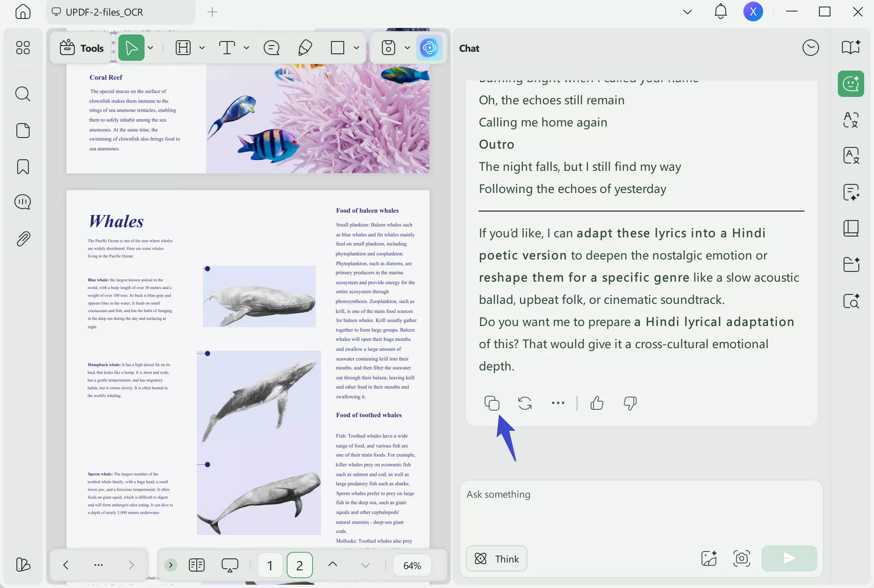Open chat history clock icon
The width and height of the screenshot is (874, 588).
810,48
